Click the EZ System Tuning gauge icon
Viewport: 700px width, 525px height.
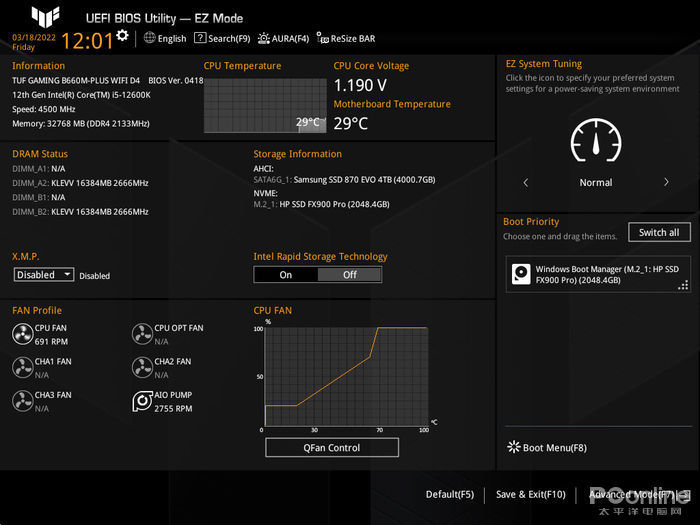coord(596,140)
